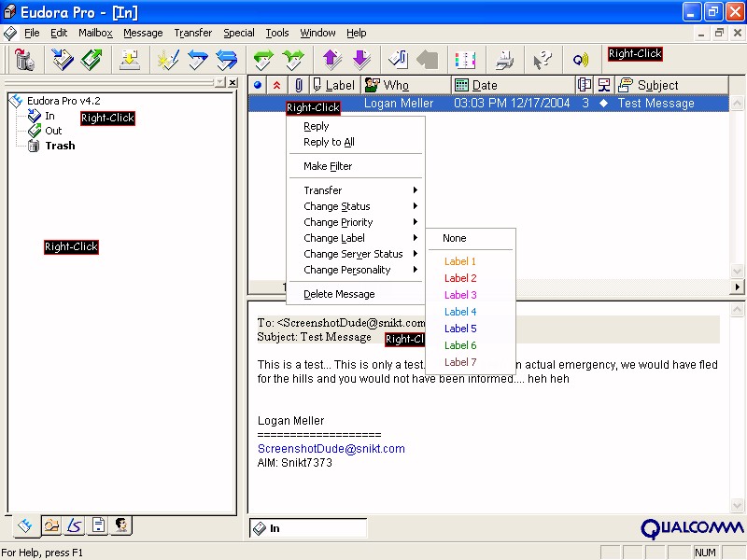Expand the Change Label submenu
Screen dimensions: 747x560
pyautogui.click(x=356, y=238)
